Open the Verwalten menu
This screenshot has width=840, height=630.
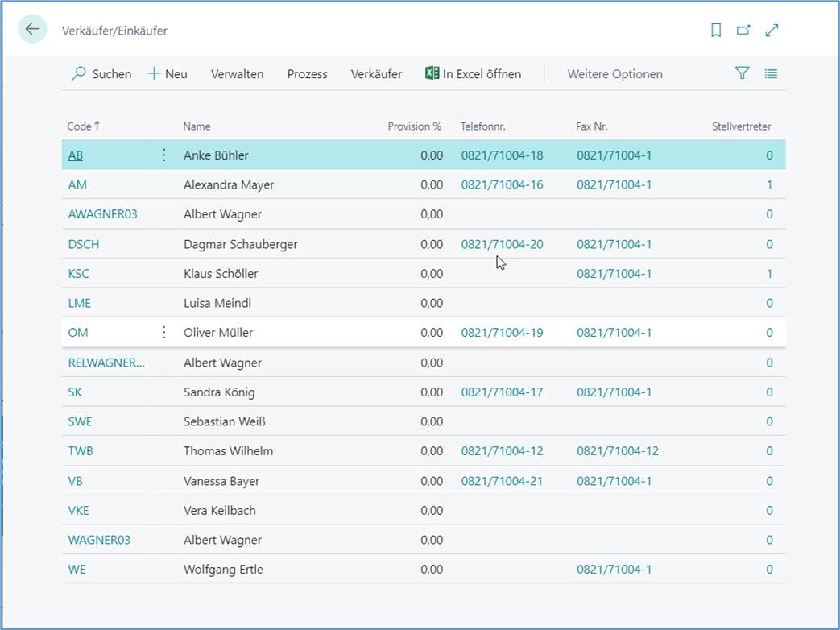tap(237, 74)
